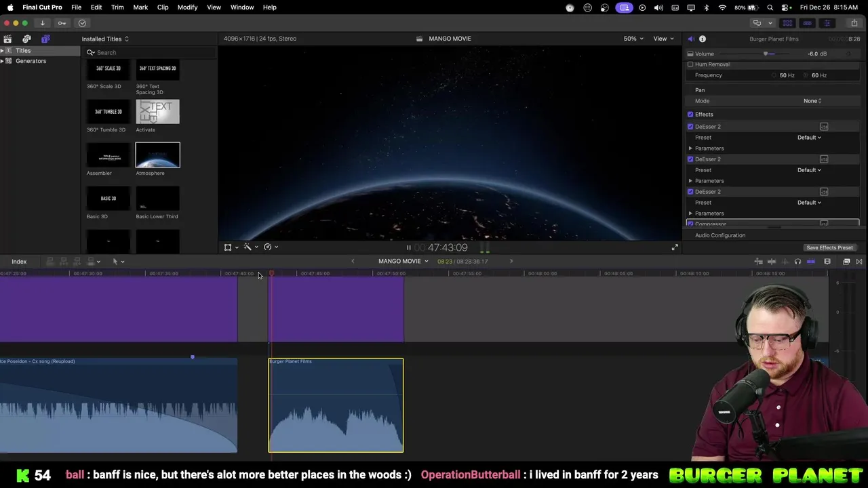Expand the third DeEsser 2 Parameters triangle
The height and width of the screenshot is (488, 868).
[x=690, y=213]
